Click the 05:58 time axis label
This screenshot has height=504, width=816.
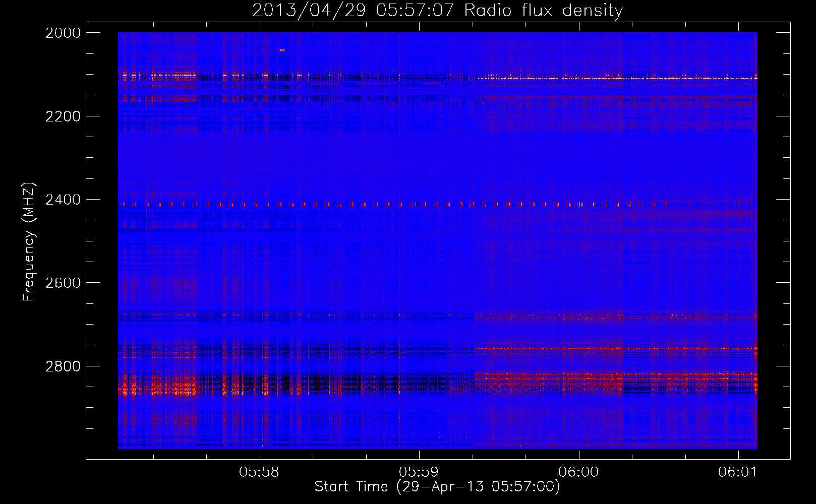[259, 472]
